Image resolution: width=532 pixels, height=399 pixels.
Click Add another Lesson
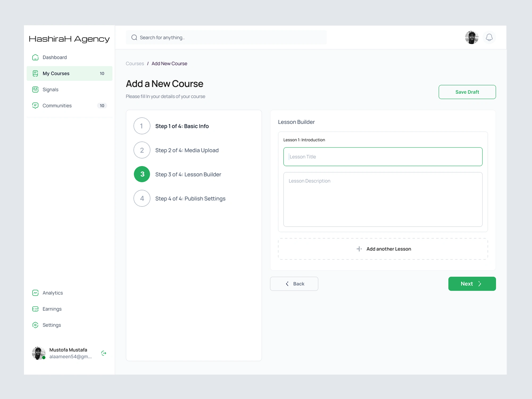tap(383, 249)
